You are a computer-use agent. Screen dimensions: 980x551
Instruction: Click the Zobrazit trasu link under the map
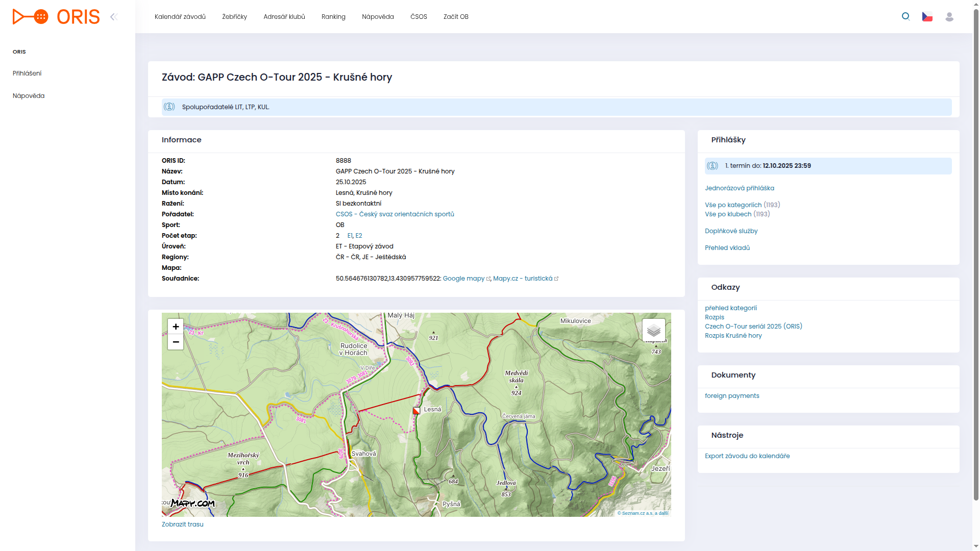coord(182,524)
